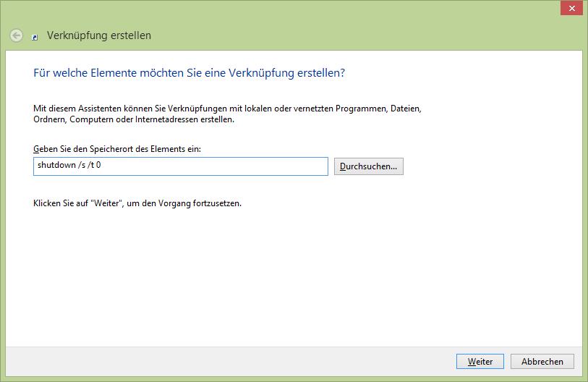Click the back arrow button
Viewport: 588px width, 382px height.
tap(16, 35)
